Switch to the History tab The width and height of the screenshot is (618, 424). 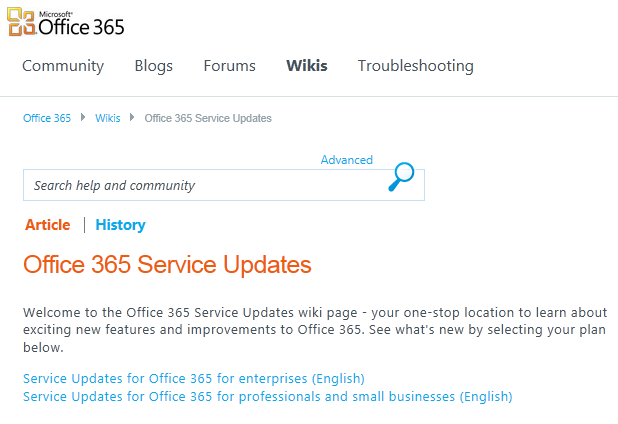[120, 225]
